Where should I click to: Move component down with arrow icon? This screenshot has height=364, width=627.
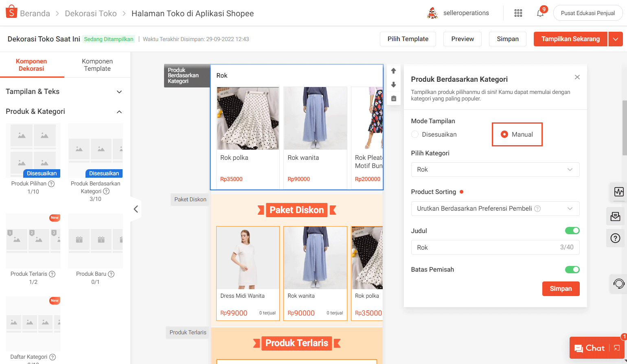tap(393, 85)
